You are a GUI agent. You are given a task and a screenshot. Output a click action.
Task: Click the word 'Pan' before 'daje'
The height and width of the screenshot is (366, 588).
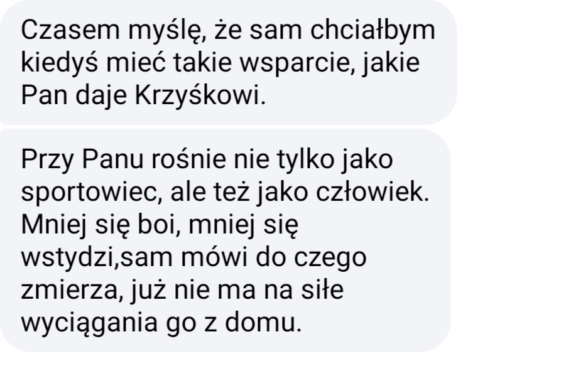(45, 95)
